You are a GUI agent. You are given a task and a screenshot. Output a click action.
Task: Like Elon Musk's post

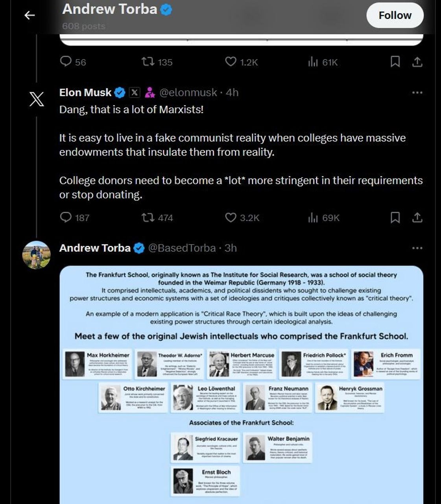231,217
